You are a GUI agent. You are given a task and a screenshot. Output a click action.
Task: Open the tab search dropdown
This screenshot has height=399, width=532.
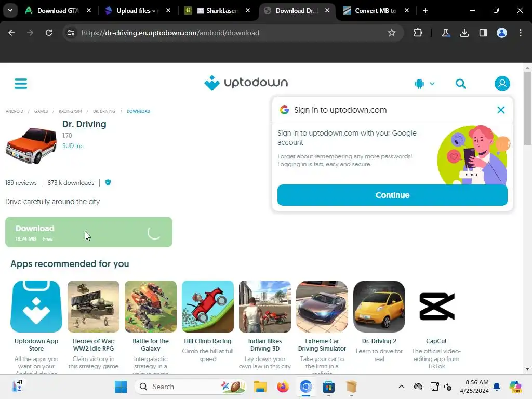[x=10, y=10]
